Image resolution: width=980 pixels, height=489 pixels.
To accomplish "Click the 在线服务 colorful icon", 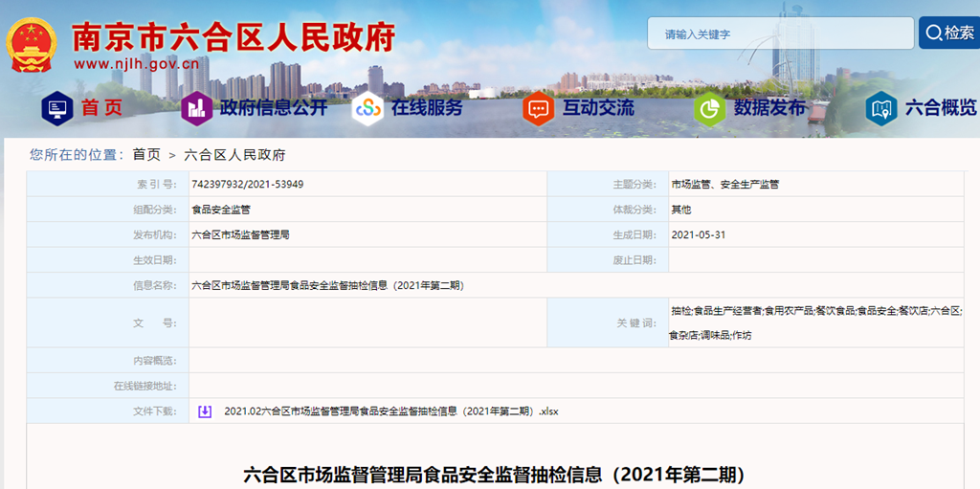I will (367, 108).
